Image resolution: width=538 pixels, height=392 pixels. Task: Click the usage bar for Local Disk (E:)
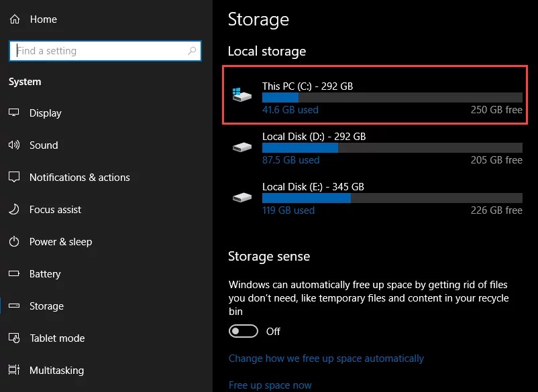click(x=392, y=198)
